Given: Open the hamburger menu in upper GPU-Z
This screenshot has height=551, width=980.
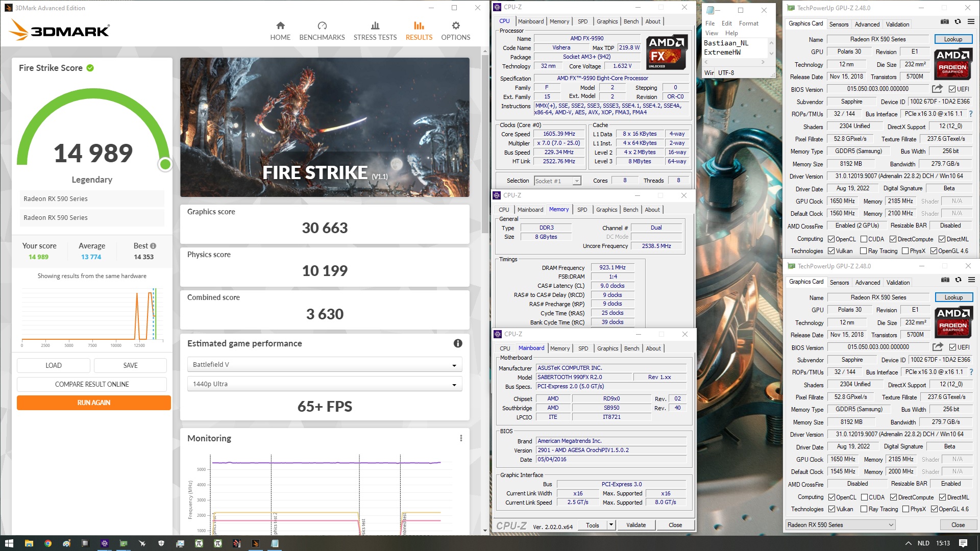Looking at the screenshot, I should tap(971, 21).
